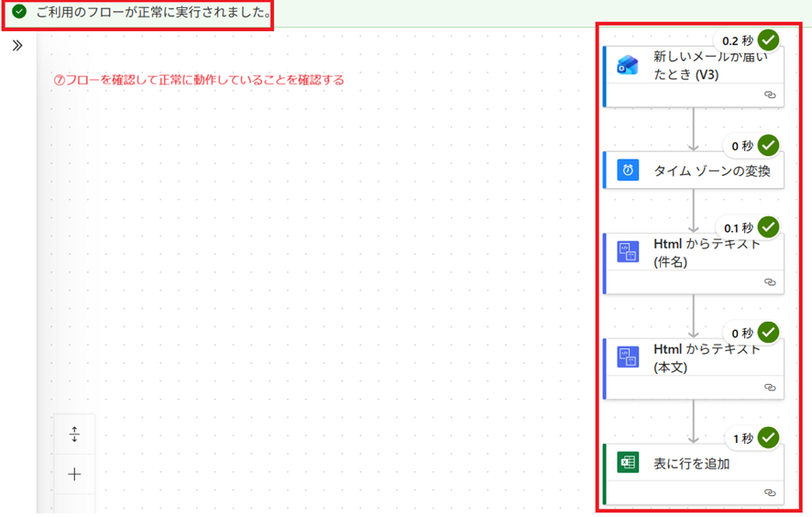Image resolution: width=812 pixels, height=517 pixels.
Task: Expand the left side panel with double chevron
Action: click(17, 45)
